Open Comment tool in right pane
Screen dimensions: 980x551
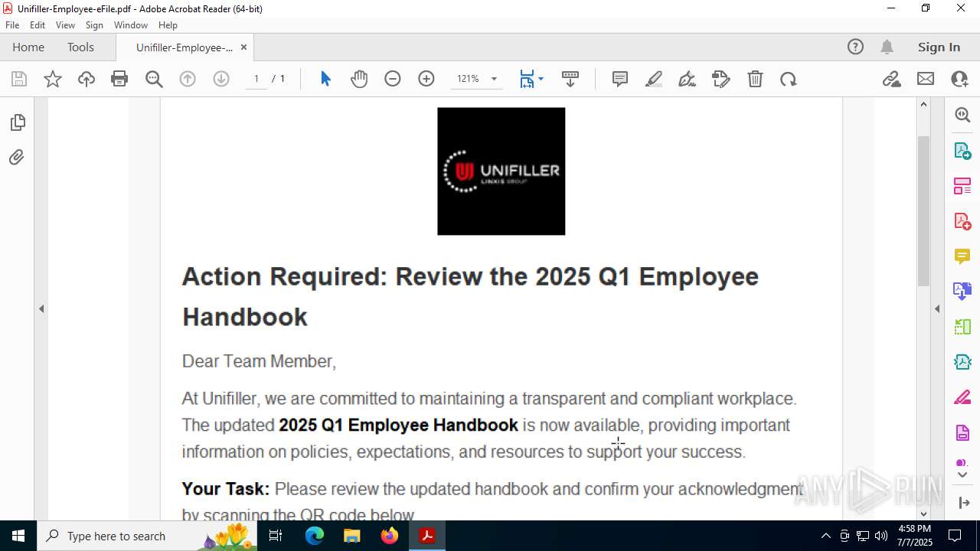962,256
